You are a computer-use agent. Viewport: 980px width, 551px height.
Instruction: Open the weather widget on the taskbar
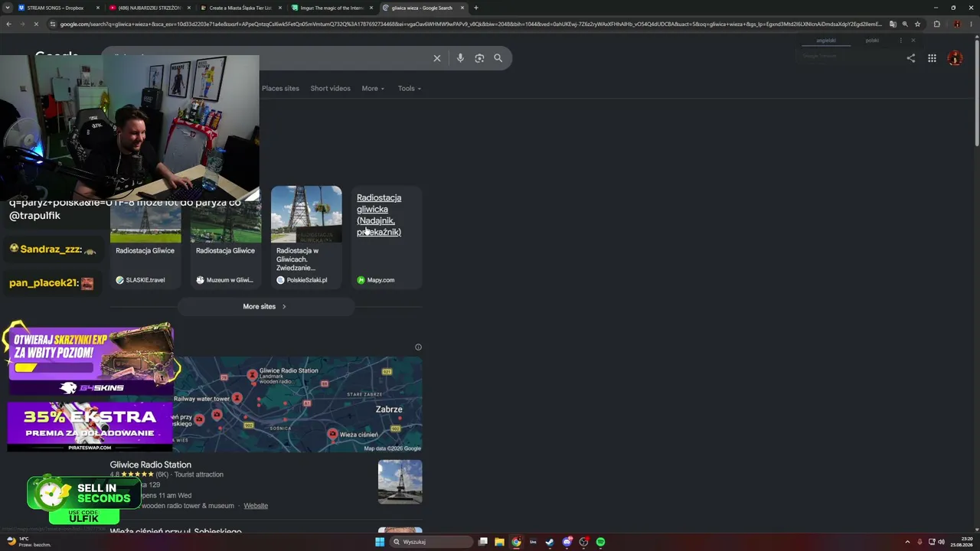(x=29, y=542)
